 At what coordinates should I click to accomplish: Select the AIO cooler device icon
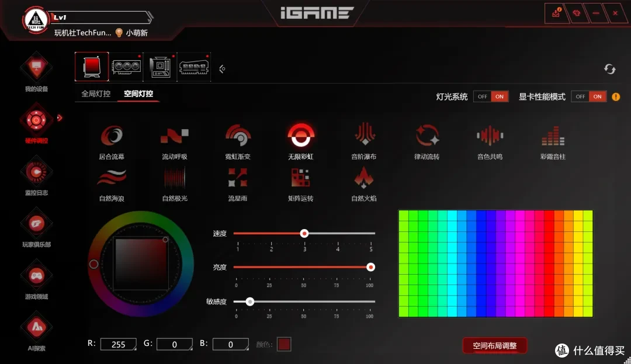pyautogui.click(x=92, y=67)
